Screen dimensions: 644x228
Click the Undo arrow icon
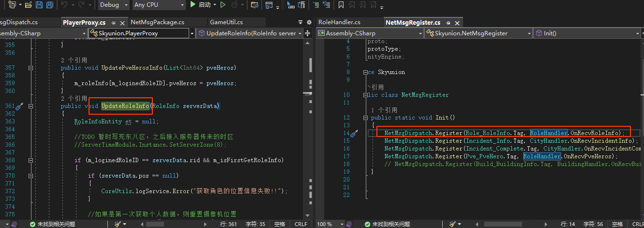pyautogui.click(x=65, y=5)
